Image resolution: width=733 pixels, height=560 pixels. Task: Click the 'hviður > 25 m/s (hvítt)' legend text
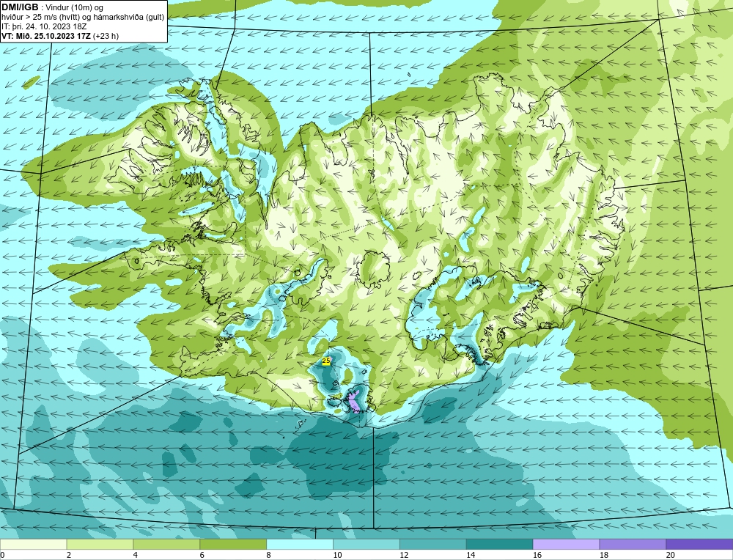click(40, 17)
